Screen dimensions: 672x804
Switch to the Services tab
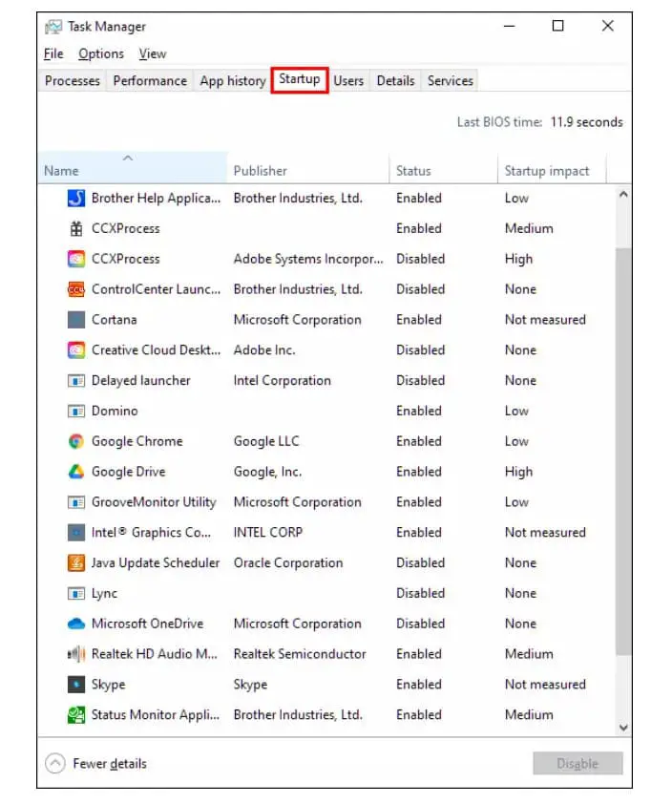pyautogui.click(x=450, y=81)
